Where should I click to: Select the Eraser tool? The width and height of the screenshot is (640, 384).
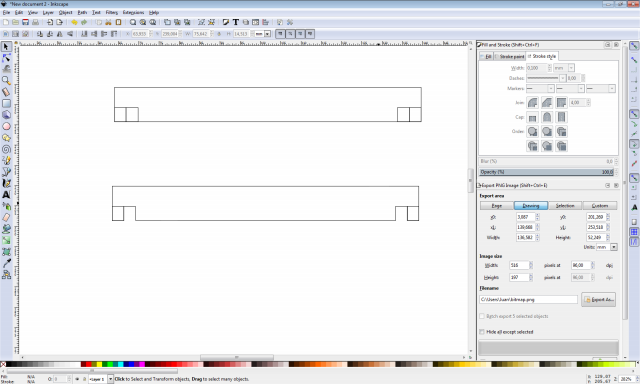pos(6,218)
